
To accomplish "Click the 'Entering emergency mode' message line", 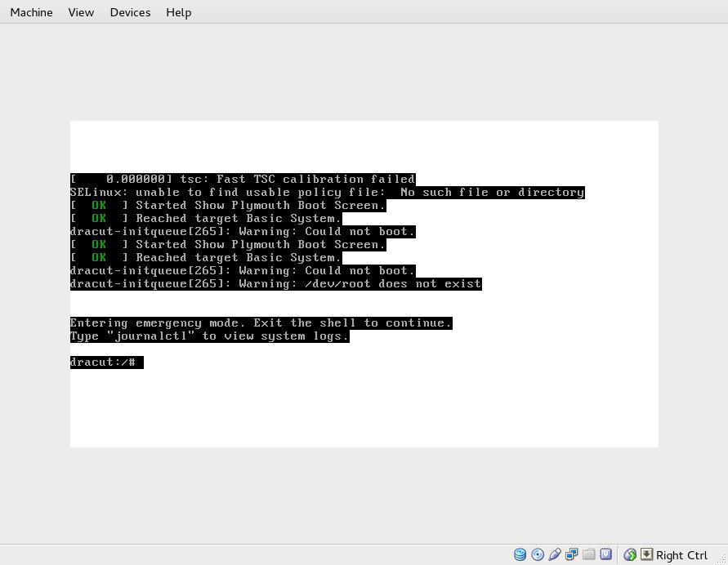I will pyautogui.click(x=261, y=323).
